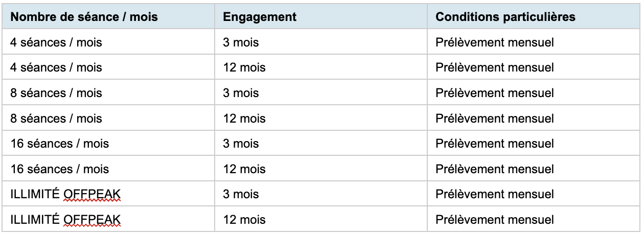644x234 pixels.
Task: Click the 'Nombre de séance / mois' column header
Action: 109,17
